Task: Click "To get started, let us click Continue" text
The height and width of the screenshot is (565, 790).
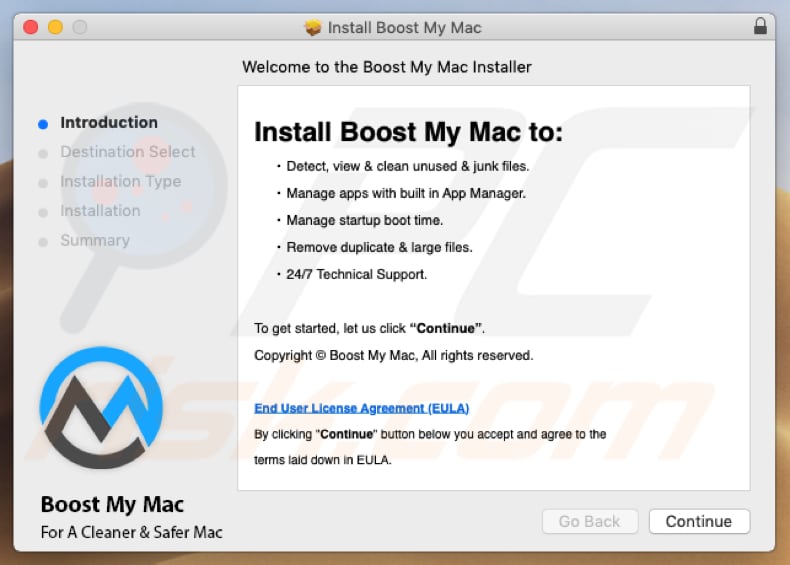Action: (369, 328)
